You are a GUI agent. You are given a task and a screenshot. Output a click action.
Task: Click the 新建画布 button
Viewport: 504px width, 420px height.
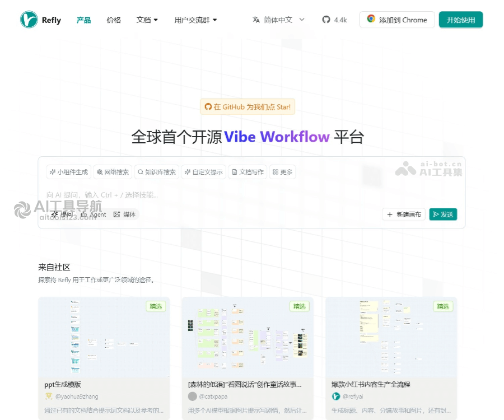coord(404,214)
